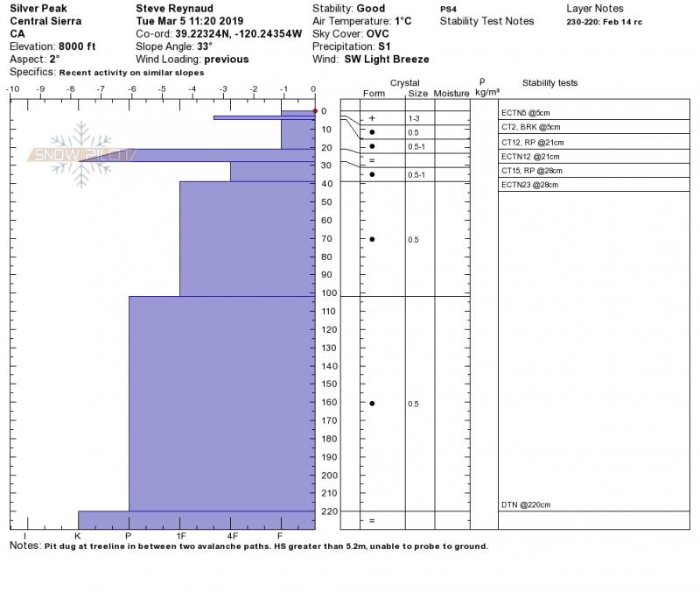Image resolution: width=700 pixels, height=592 pixels.
Task: Click the DTN @220cm test entry
Action: tap(527, 505)
